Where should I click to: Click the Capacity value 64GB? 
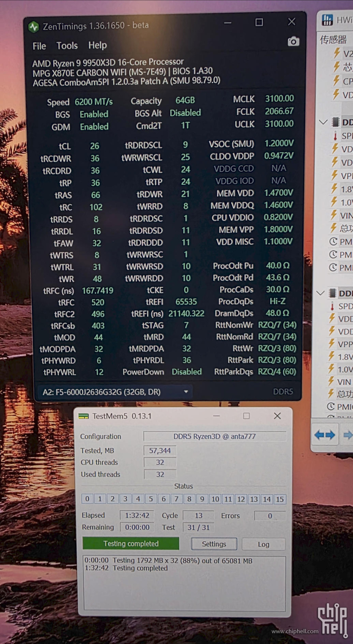click(x=185, y=100)
